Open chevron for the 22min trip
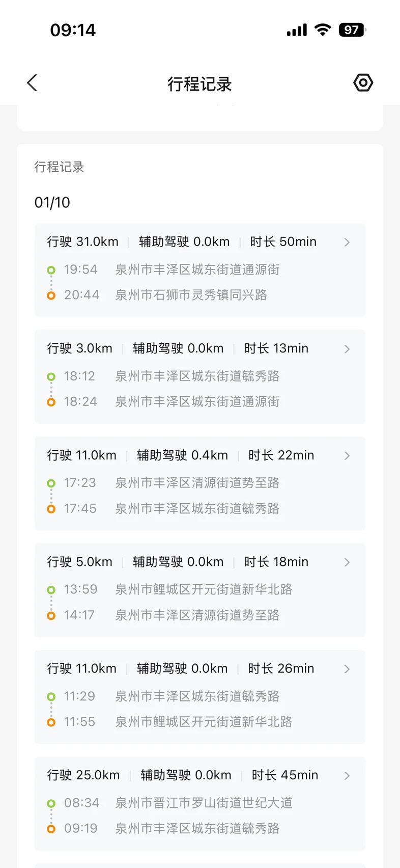The height and width of the screenshot is (868, 400). coord(347,456)
